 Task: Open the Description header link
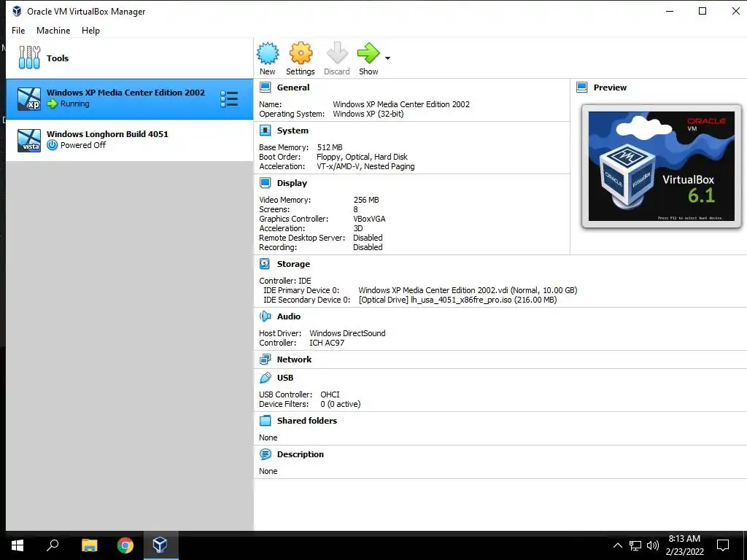coord(300,454)
